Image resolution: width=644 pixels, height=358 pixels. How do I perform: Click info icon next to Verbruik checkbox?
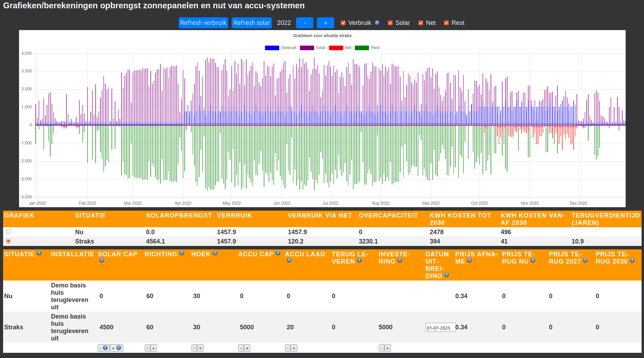coord(377,23)
